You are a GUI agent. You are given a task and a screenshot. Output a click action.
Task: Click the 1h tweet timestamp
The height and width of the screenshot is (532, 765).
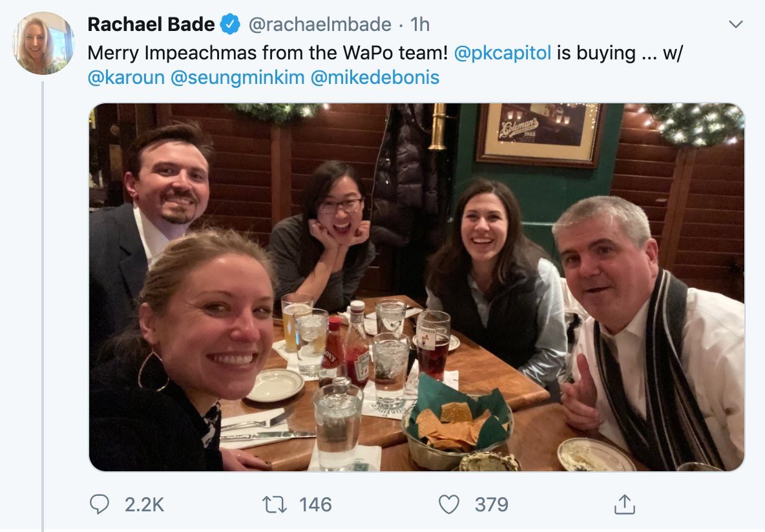click(x=420, y=25)
